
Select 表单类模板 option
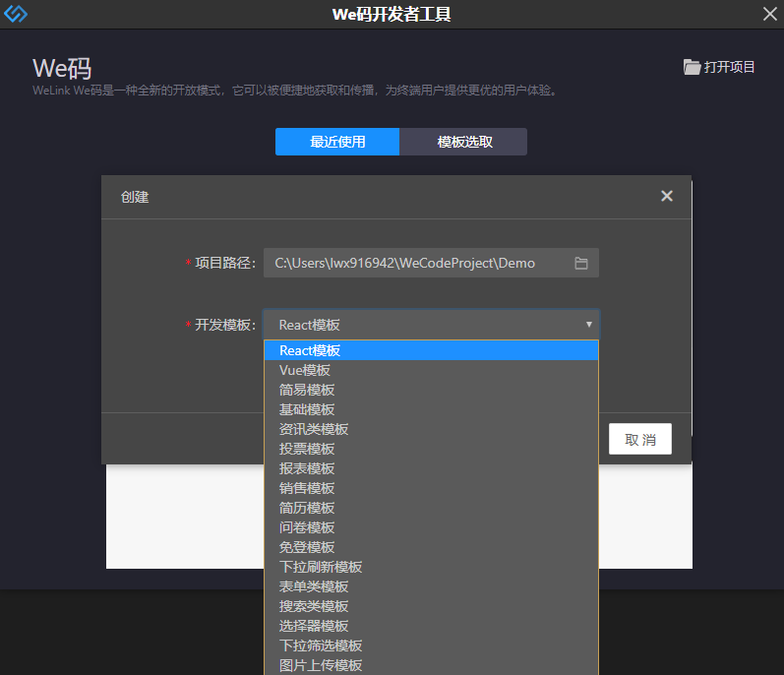point(431,586)
